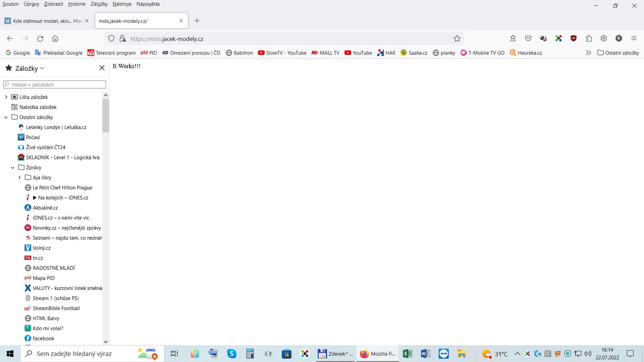Viewport: 644px width, 362px height.
Task: Reload the current page
Action: (40, 39)
